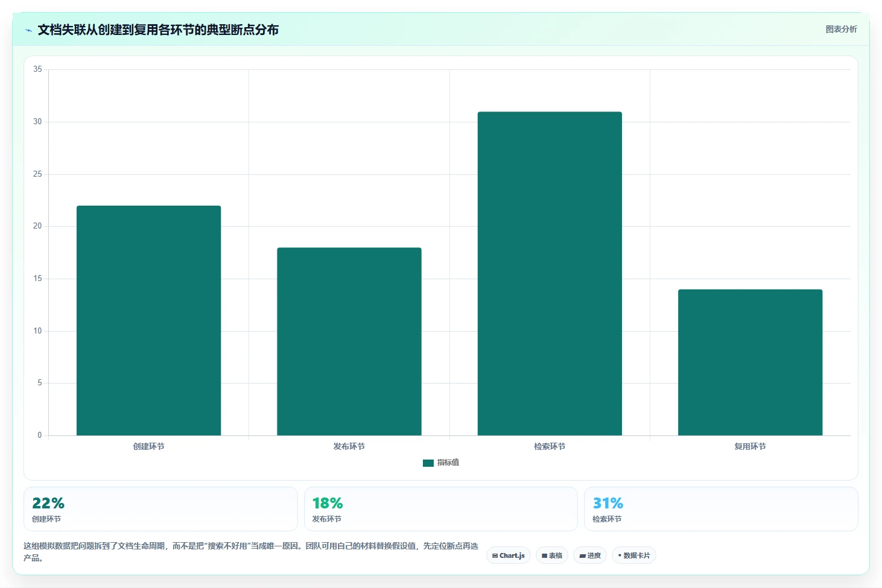Screen dimensions: 882x588
Task: Select the 22% 创建环节 stat card
Action: (160, 509)
